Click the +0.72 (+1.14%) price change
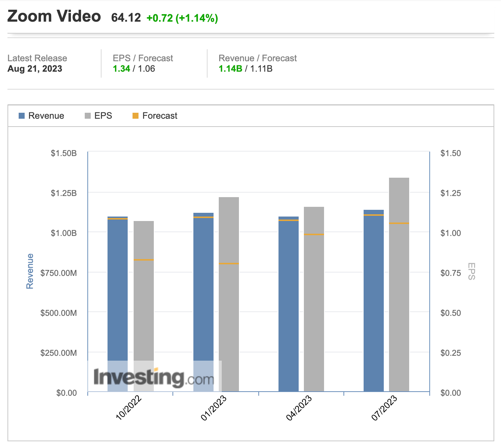The image size is (501, 448). point(182,18)
